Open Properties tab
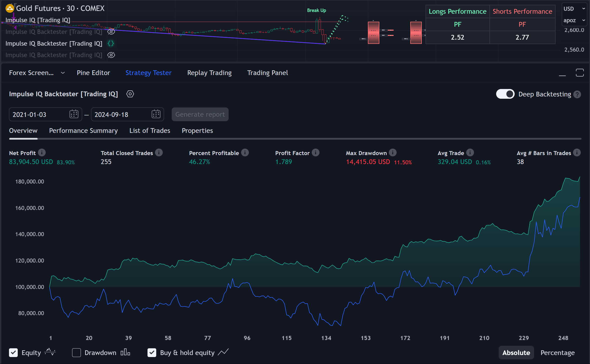The height and width of the screenshot is (364, 590). point(197,131)
